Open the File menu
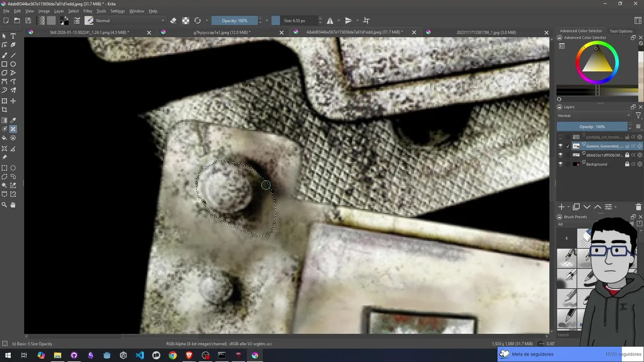The width and height of the screenshot is (644, 362). pos(7,11)
